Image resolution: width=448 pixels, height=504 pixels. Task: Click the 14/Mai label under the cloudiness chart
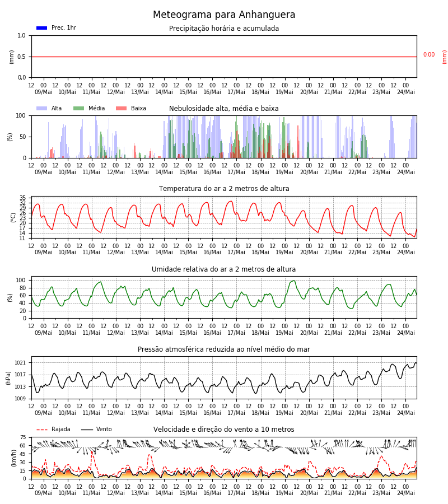[164, 172]
